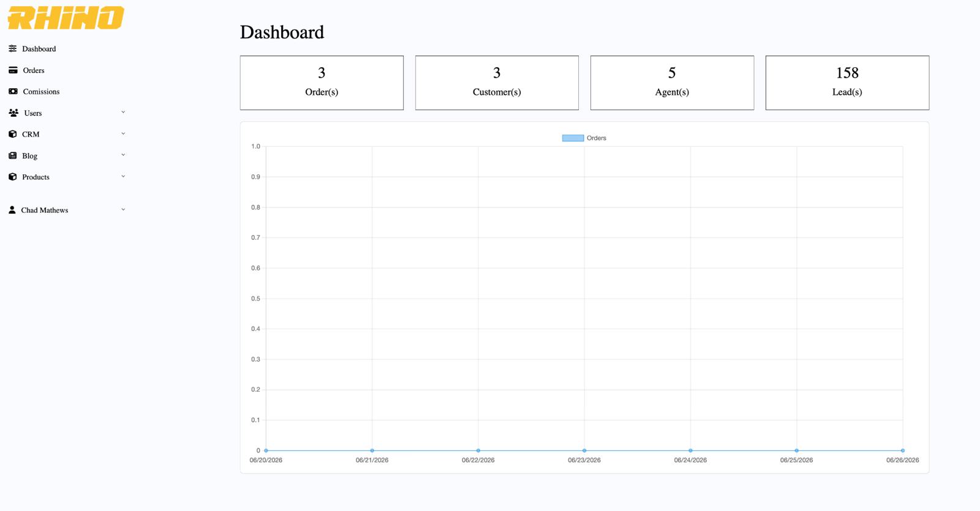The width and height of the screenshot is (980, 511).
Task: Click the Chad Mathews name
Action: pos(45,211)
